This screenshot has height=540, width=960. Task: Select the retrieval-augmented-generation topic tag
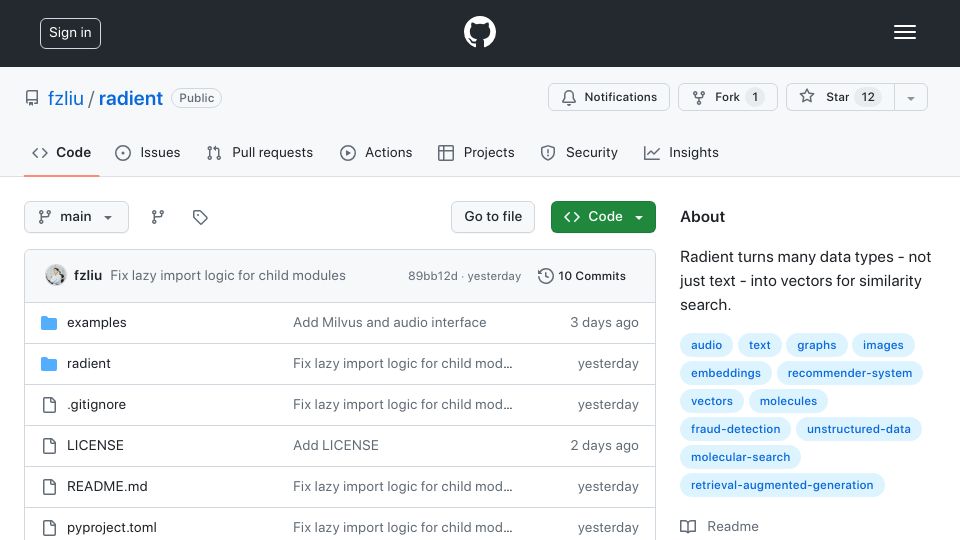click(782, 486)
